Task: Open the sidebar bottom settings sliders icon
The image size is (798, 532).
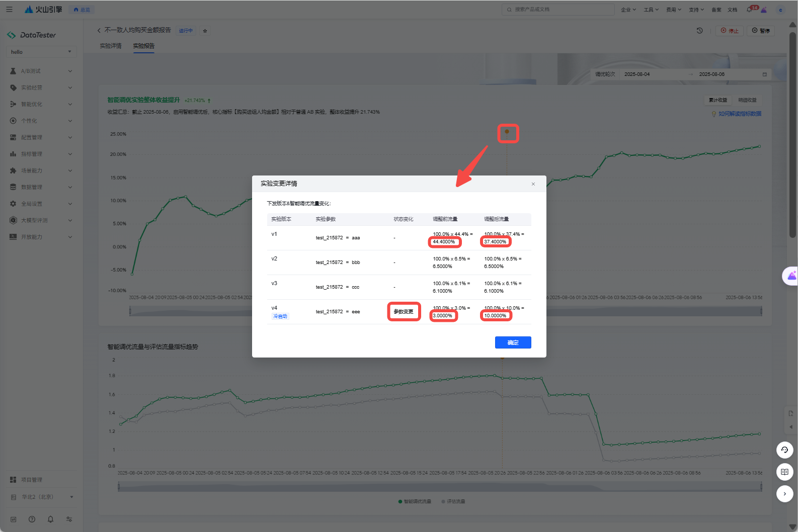Action: tap(69, 519)
